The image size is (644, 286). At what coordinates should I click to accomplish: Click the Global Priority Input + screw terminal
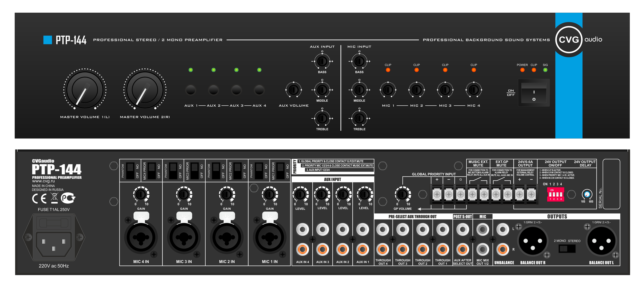click(x=437, y=194)
